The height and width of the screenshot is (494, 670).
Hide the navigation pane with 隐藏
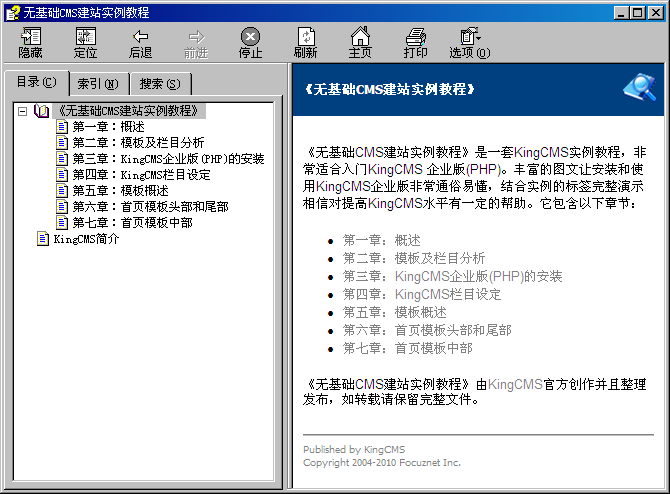coord(30,43)
